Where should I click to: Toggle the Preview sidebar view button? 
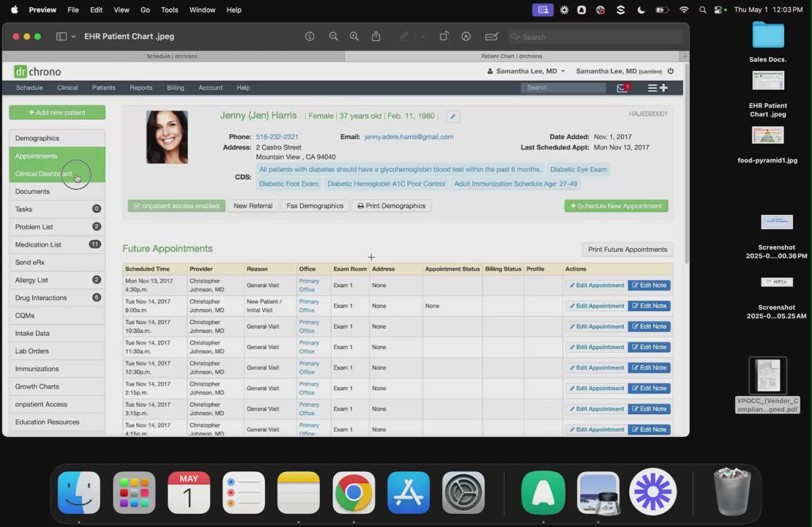pyautogui.click(x=61, y=37)
